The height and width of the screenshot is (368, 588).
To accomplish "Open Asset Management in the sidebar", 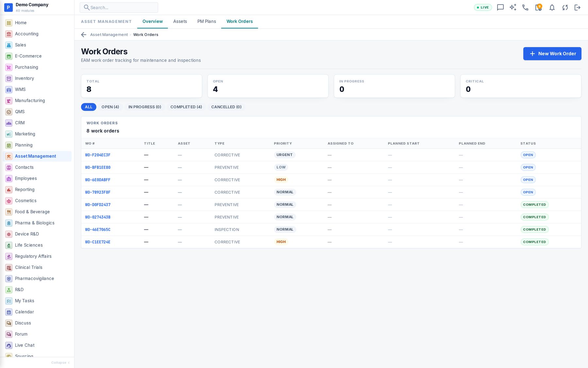I will click(x=37, y=156).
